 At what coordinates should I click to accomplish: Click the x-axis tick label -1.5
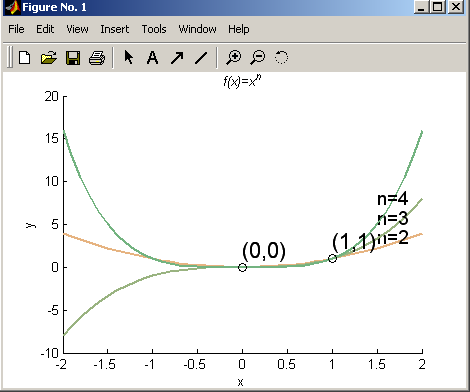(105, 365)
